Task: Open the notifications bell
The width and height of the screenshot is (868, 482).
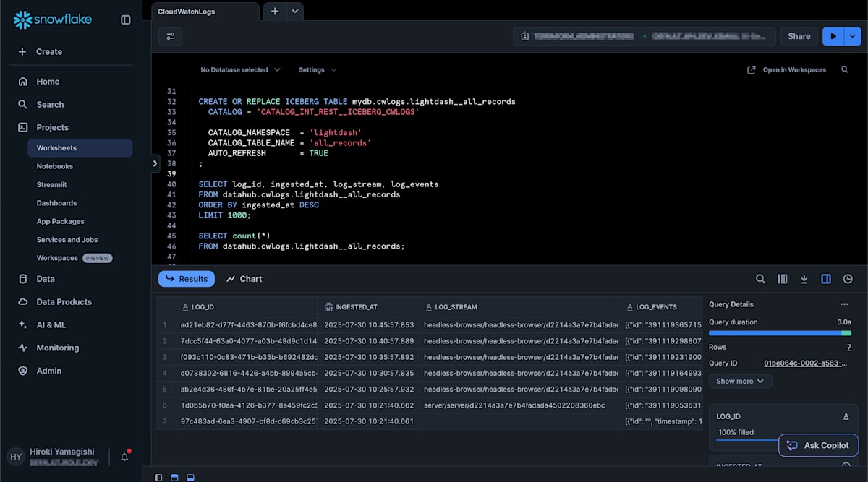Action: (x=124, y=457)
